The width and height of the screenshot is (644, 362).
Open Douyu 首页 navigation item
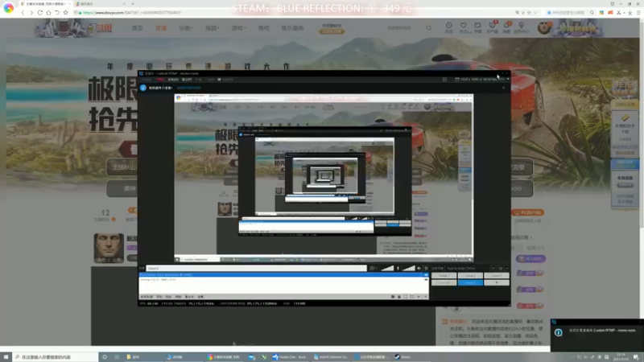click(x=137, y=28)
